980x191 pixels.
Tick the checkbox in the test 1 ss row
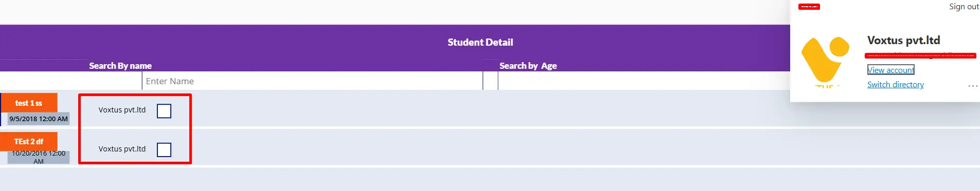tap(164, 111)
